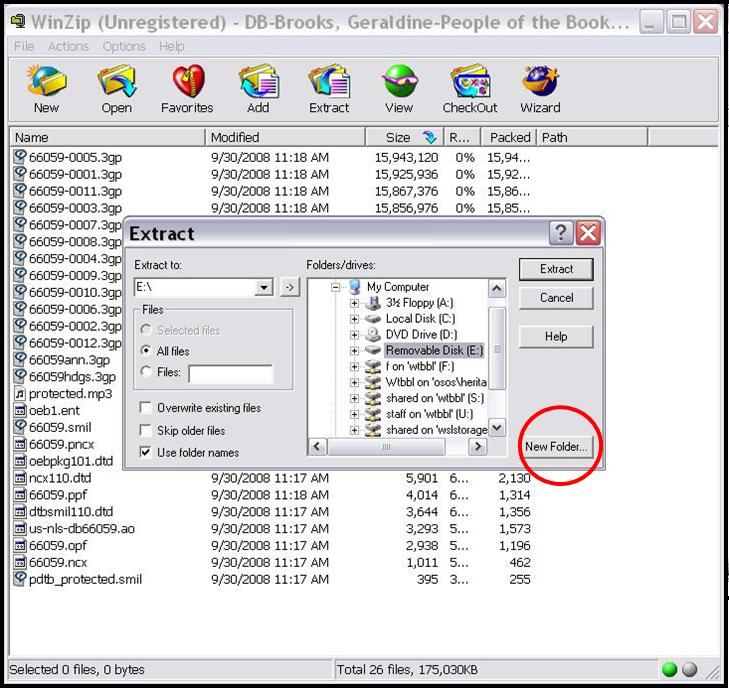729x691 pixels.
Task: Select the 66059.ncx file row
Action: [272, 562]
